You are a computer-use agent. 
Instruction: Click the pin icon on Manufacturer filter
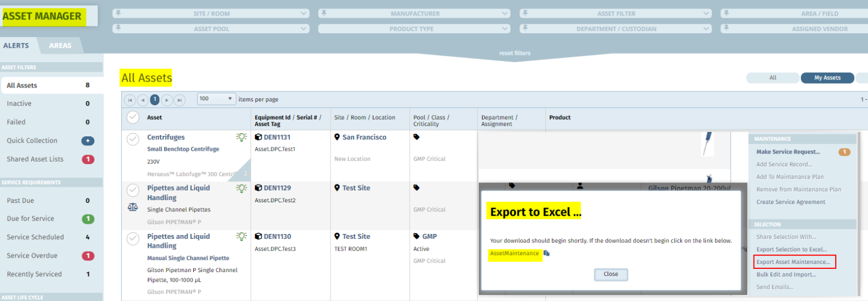324,13
